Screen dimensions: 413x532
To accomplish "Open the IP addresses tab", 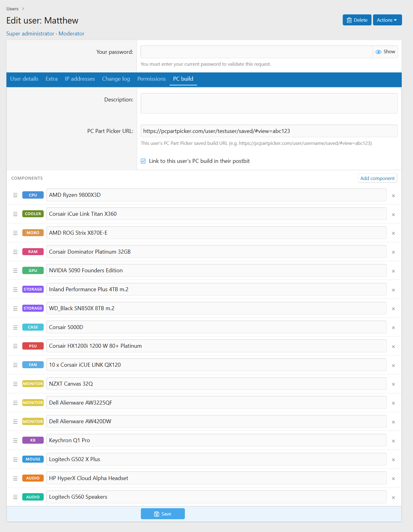I will [80, 79].
